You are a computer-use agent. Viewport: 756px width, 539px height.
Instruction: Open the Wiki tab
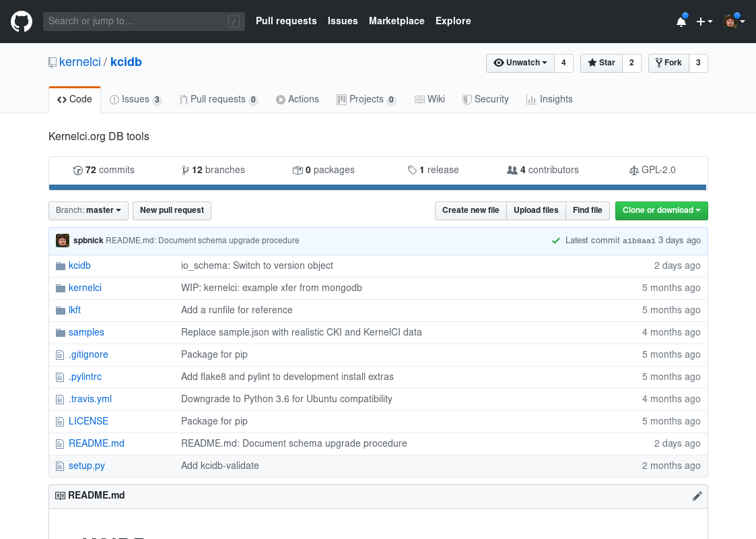[429, 100]
